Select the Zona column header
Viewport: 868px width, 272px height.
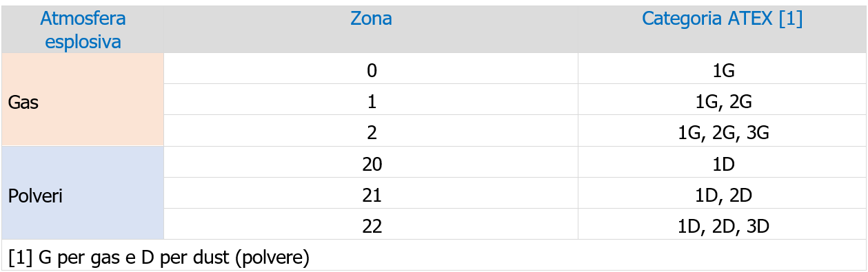371,30
